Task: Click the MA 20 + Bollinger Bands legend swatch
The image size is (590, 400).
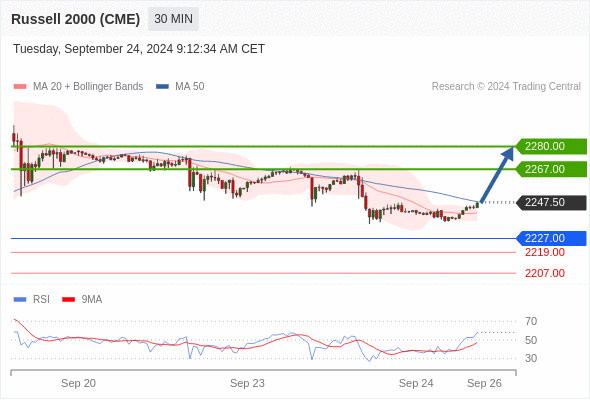Action: tap(20, 87)
